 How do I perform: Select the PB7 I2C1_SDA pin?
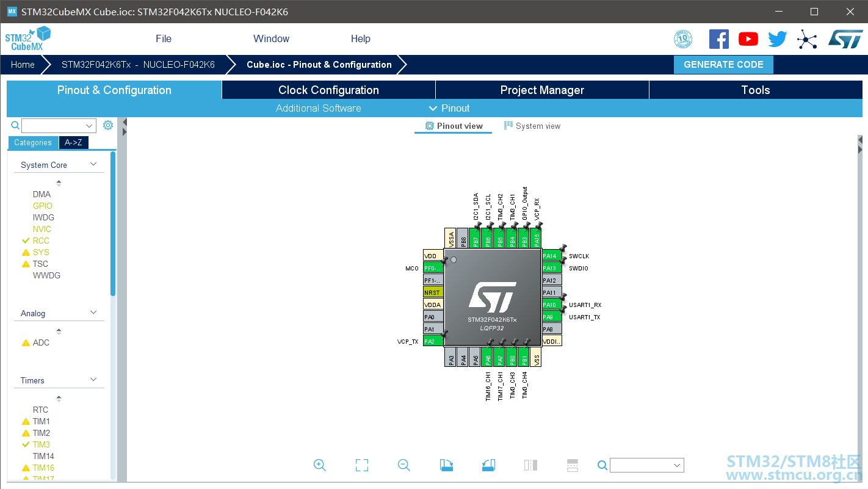[x=476, y=238]
